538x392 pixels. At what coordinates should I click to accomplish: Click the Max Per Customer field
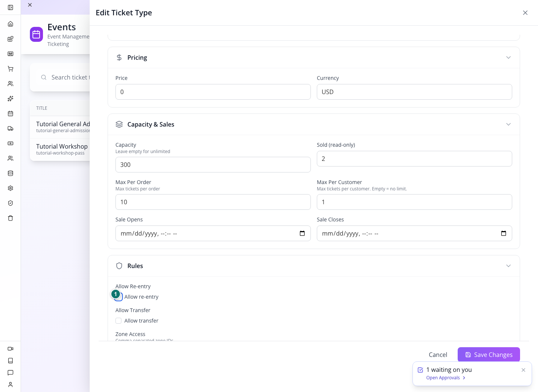[414, 202]
